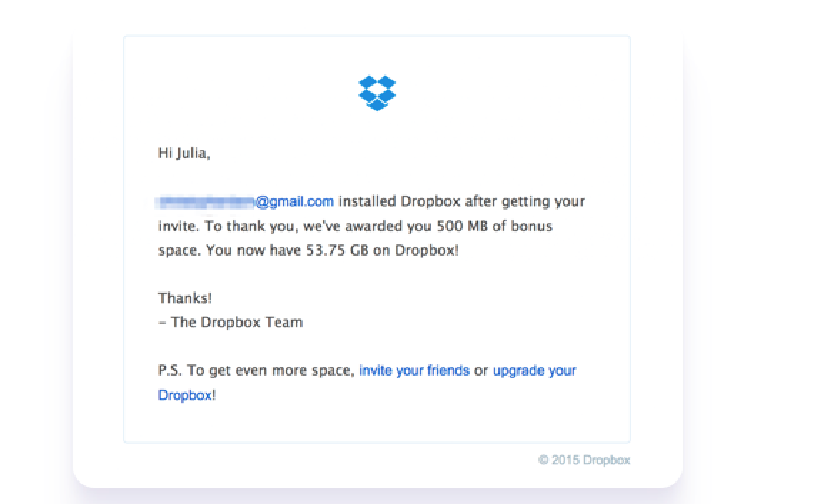Viewport: 821px width, 504px height.
Task: Click the © 2015 Dropbox copyright text
Action: click(584, 460)
